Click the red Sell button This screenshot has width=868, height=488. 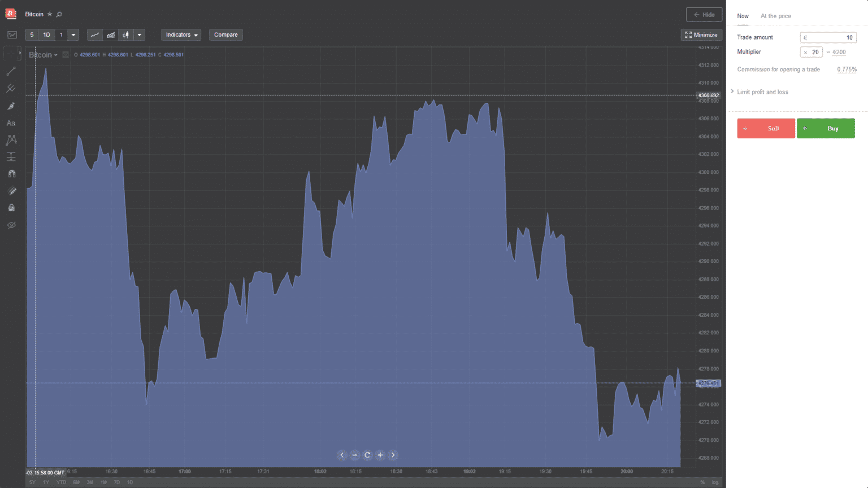pos(766,128)
